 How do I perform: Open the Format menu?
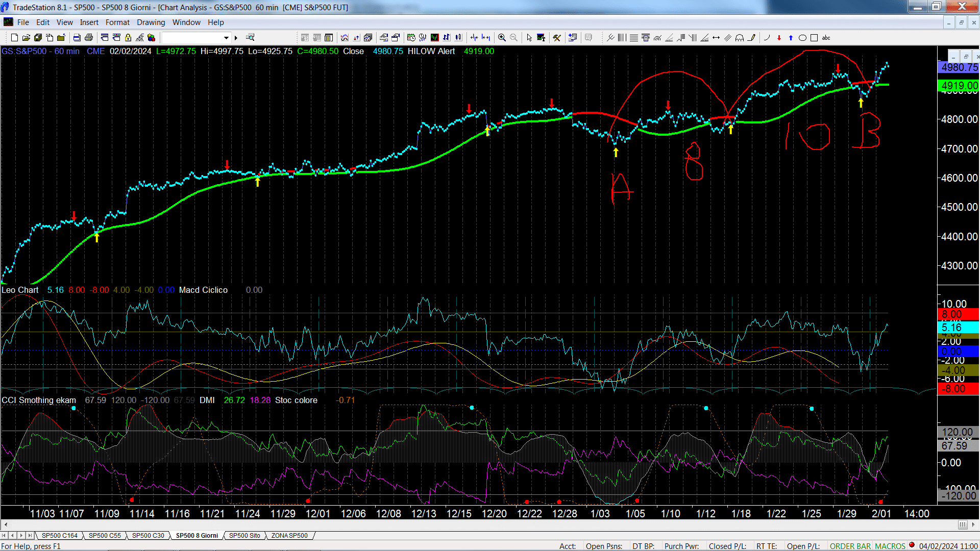pyautogui.click(x=117, y=22)
